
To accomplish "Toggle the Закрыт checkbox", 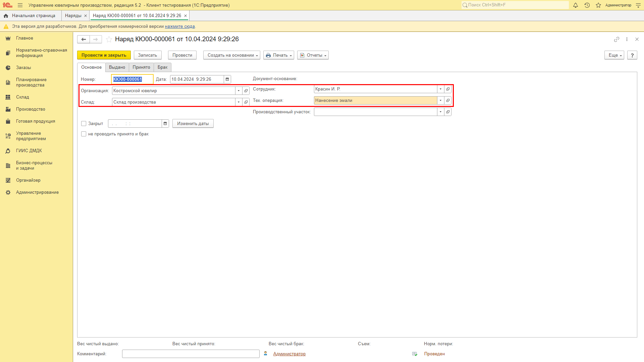I will pos(84,124).
